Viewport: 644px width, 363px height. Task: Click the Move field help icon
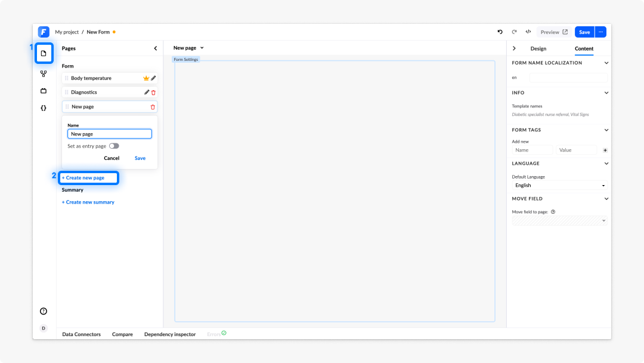tap(553, 212)
